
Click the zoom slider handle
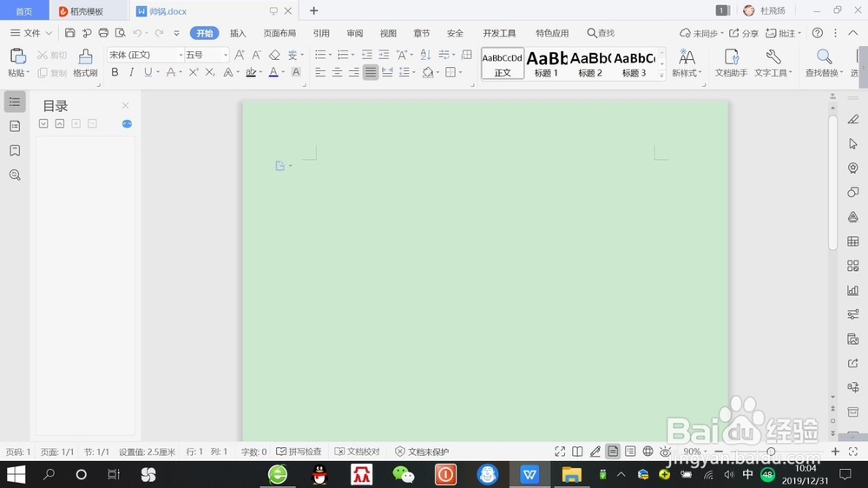tap(771, 452)
